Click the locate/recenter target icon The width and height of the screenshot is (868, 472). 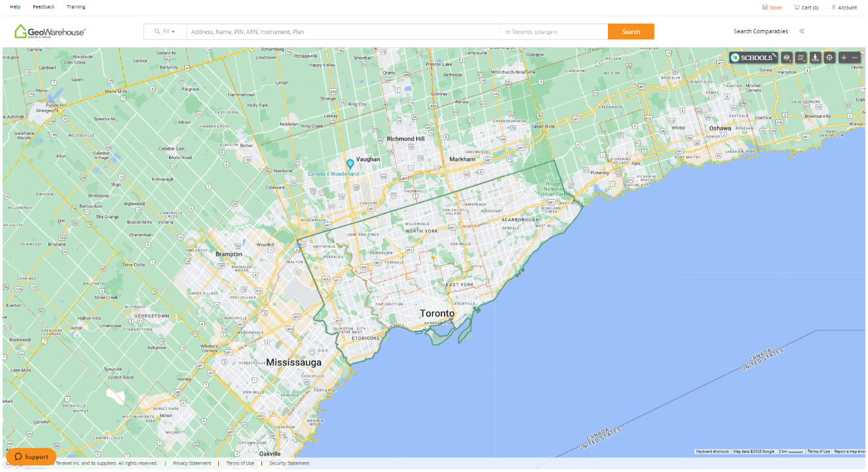(x=829, y=58)
